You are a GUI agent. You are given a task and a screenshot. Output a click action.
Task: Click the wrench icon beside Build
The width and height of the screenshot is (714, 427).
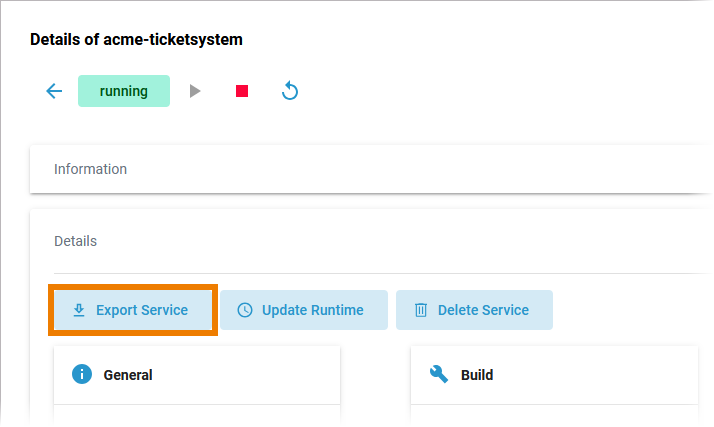439,374
